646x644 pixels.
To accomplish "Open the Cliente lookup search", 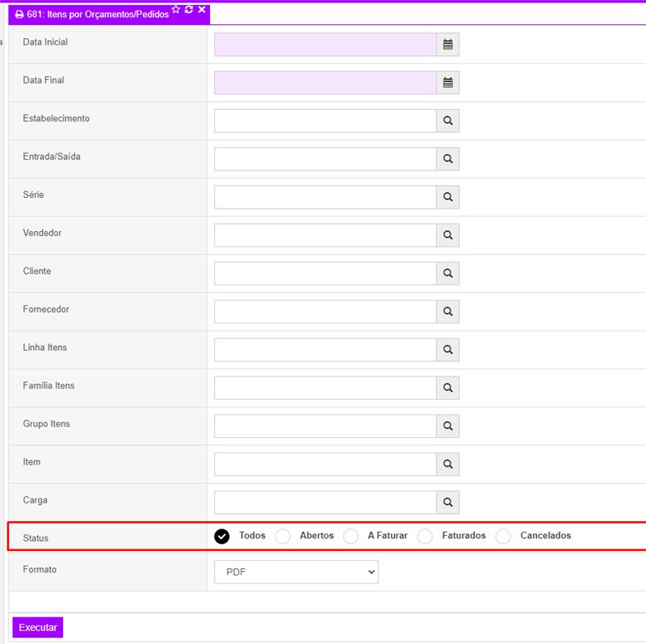I will pyautogui.click(x=448, y=273).
